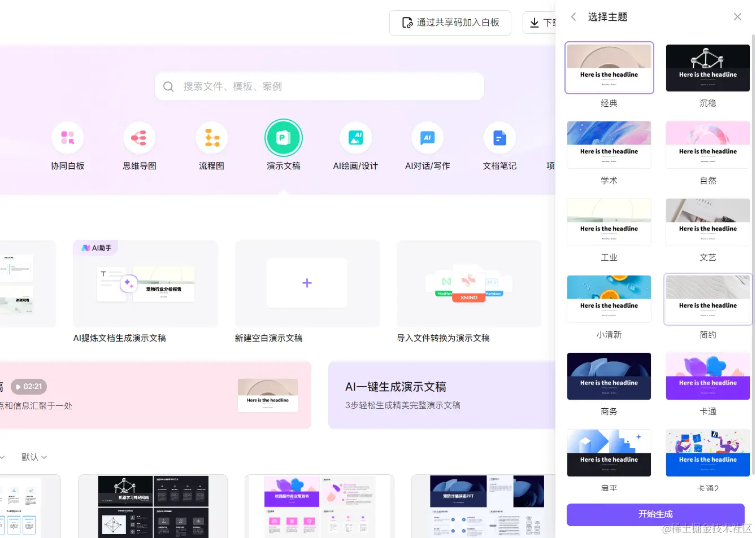Select the 沉稳 dark theme thumbnail

point(708,68)
